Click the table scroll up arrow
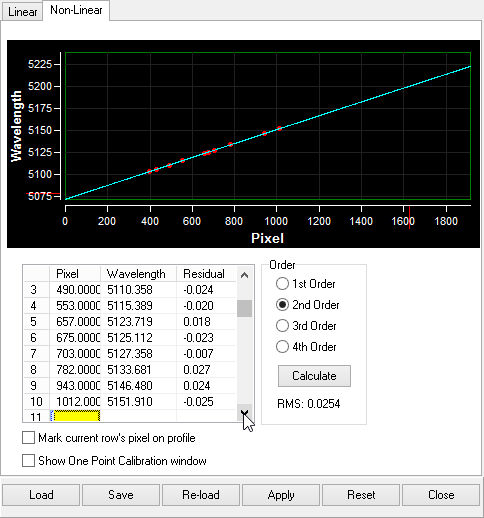This screenshot has width=484, height=518. (x=244, y=275)
